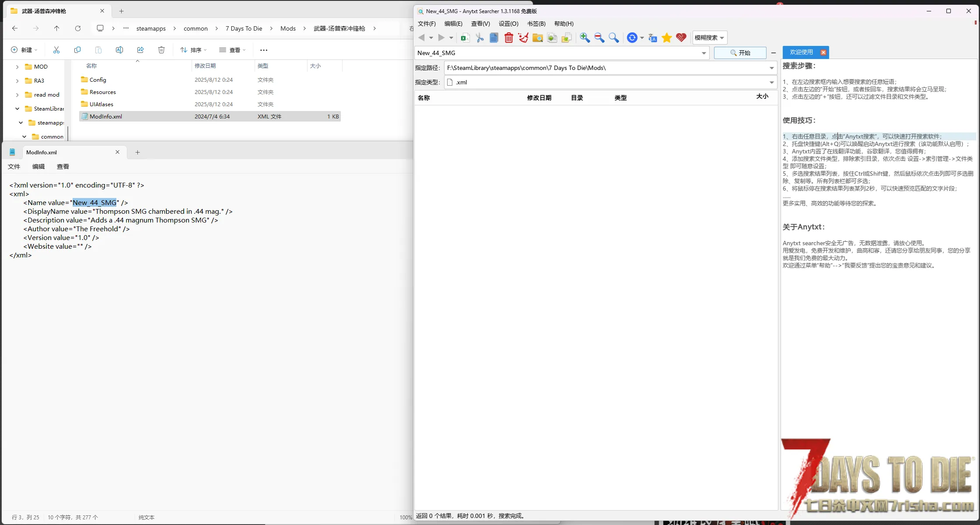Click the back arrow in Anytxt toolbar
The width and height of the screenshot is (980, 525).
pyautogui.click(x=421, y=38)
